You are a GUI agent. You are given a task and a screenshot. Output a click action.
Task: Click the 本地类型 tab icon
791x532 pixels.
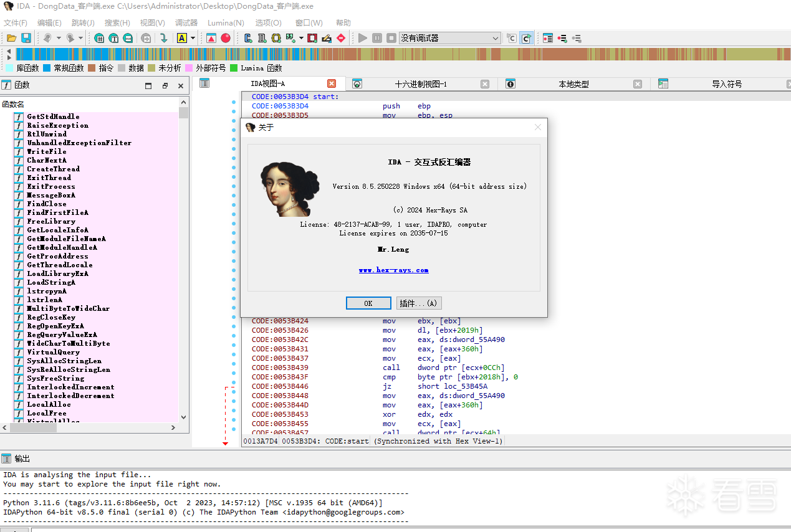pyautogui.click(x=511, y=83)
